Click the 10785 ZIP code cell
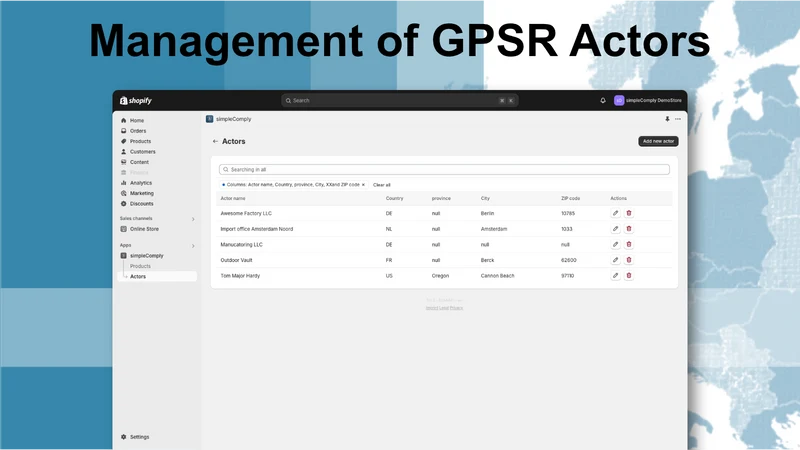Screen dimensions: 800x450 click(x=568, y=213)
